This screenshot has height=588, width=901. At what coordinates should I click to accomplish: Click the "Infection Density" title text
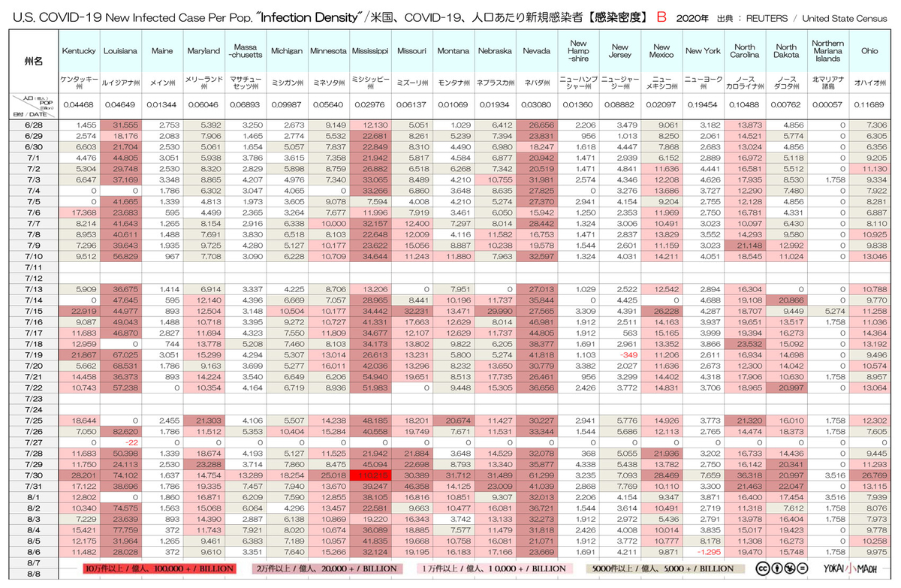pyautogui.click(x=309, y=17)
